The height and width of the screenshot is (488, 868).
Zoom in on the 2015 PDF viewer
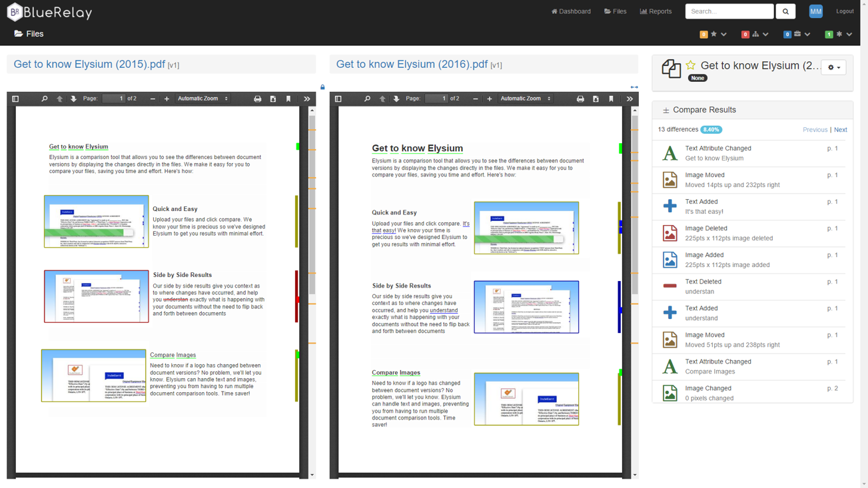(167, 99)
